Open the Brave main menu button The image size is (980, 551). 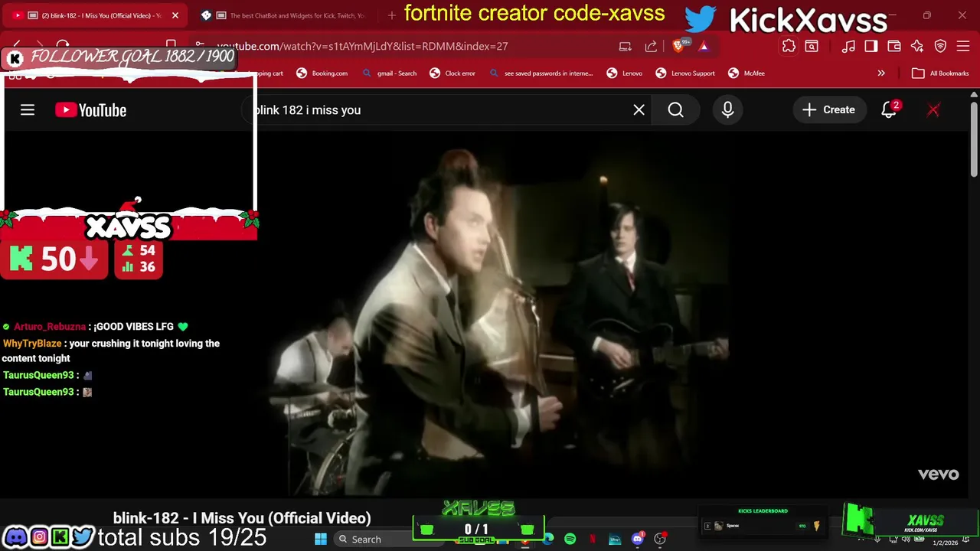[x=964, y=46]
